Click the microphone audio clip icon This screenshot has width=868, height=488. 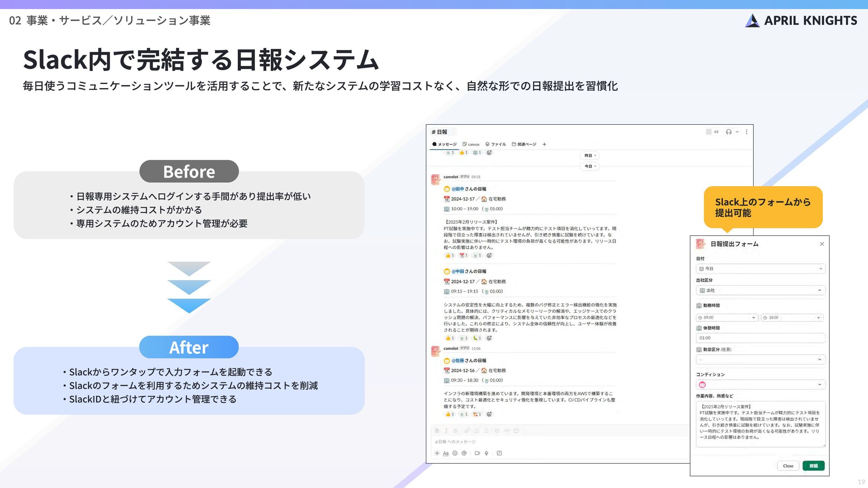[486, 453]
